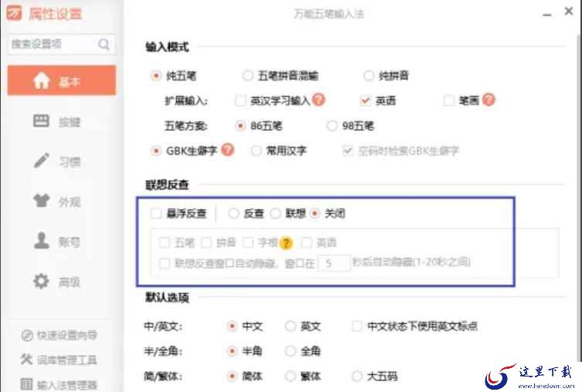Select 中文 default language

point(232,326)
